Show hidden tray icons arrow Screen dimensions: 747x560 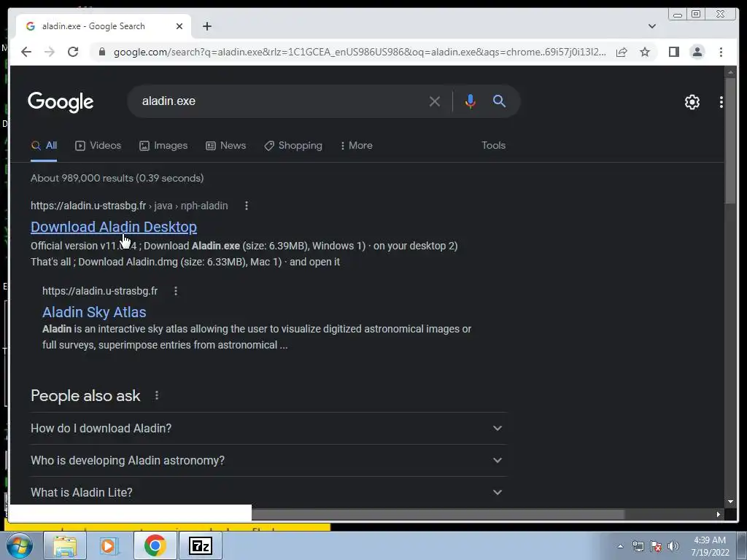click(x=620, y=546)
